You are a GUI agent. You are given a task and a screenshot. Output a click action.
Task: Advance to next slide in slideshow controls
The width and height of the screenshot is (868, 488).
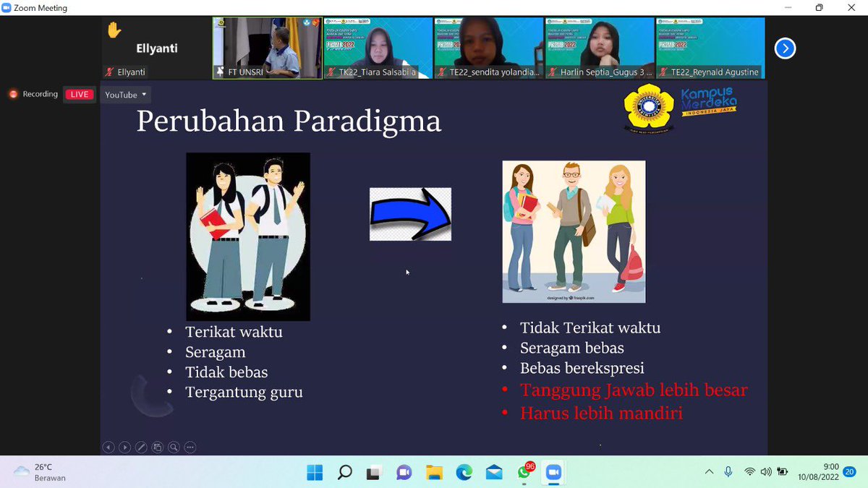124,448
